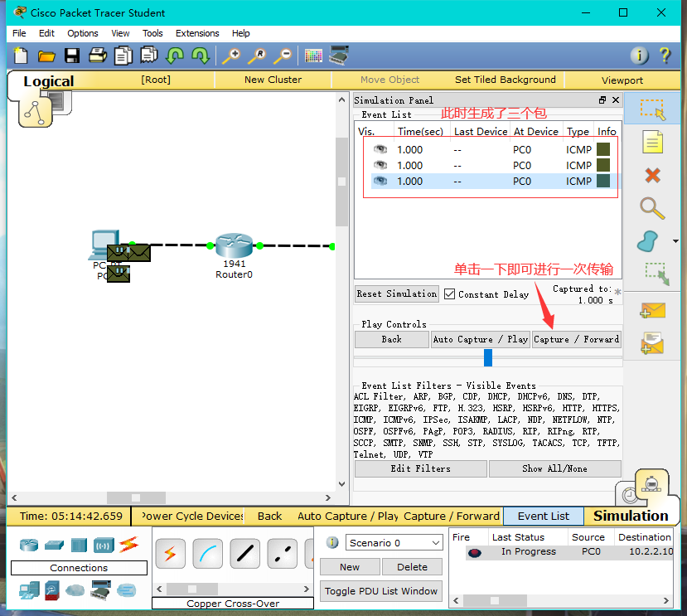This screenshot has width=687, height=616.
Task: Pick the Console cable type
Action: (x=208, y=554)
